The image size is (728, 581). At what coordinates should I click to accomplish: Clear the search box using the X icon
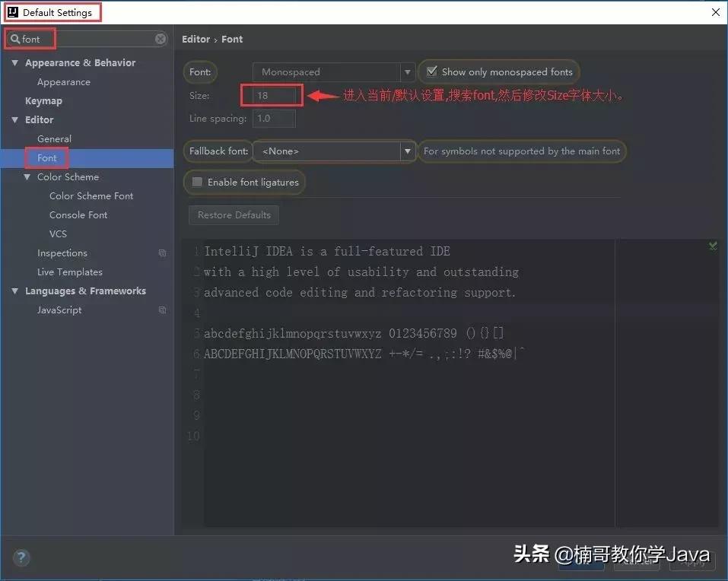pos(158,38)
